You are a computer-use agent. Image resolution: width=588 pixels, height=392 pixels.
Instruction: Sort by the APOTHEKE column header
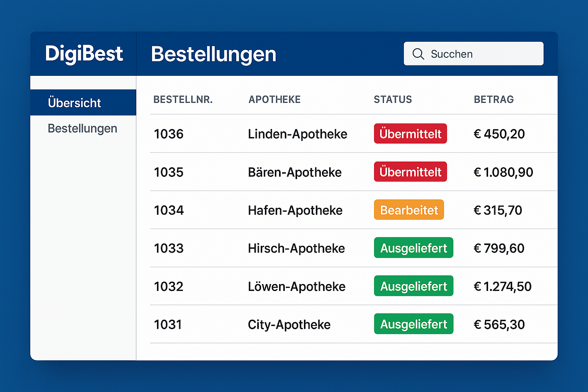[274, 100]
